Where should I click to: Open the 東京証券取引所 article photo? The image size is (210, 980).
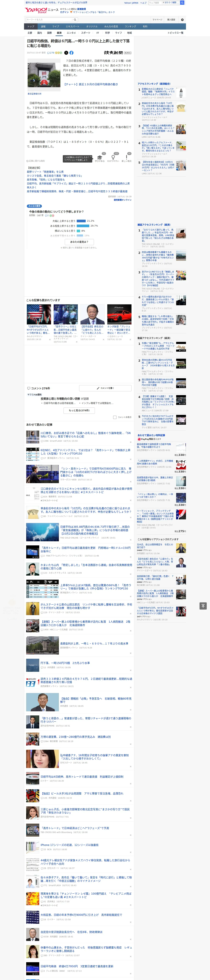pos(44,75)
